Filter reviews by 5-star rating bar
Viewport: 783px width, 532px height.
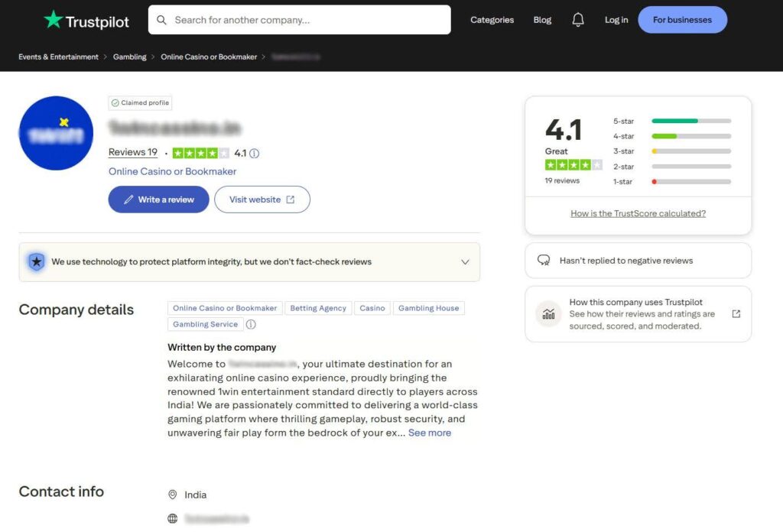click(691, 121)
